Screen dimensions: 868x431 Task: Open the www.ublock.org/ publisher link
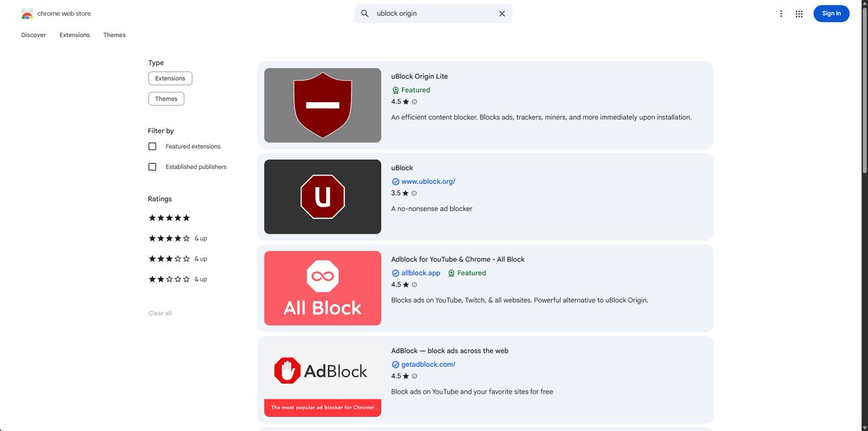click(x=428, y=182)
